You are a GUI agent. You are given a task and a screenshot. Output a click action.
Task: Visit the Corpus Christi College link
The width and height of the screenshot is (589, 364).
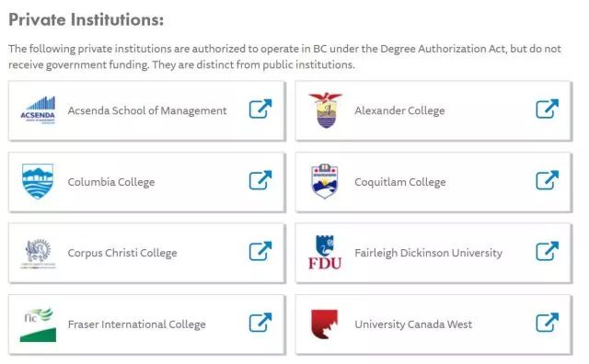point(122,253)
